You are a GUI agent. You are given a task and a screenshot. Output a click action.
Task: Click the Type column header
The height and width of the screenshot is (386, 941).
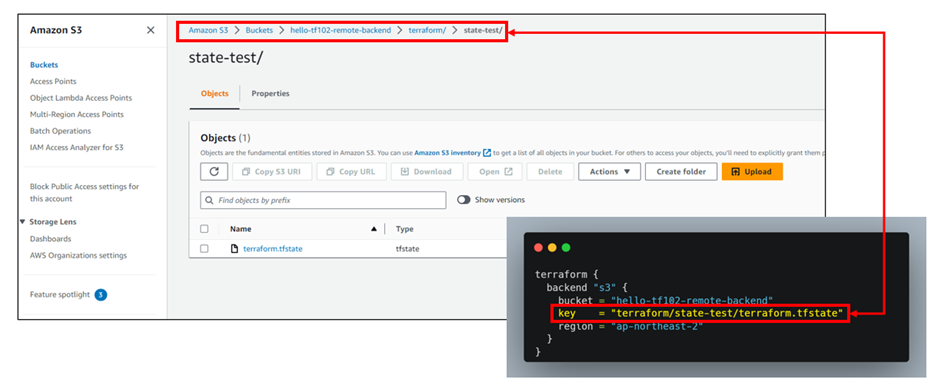point(404,229)
